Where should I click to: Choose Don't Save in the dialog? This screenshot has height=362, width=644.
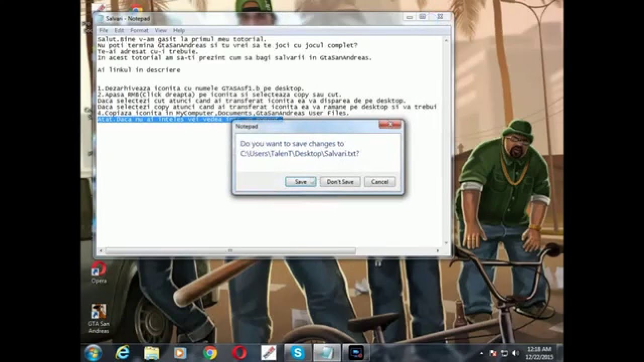pyautogui.click(x=340, y=182)
